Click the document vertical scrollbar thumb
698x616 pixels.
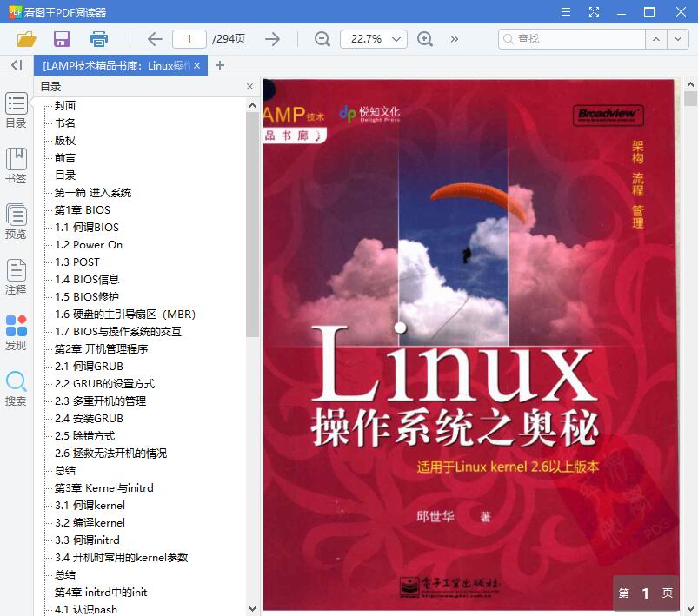click(690, 98)
